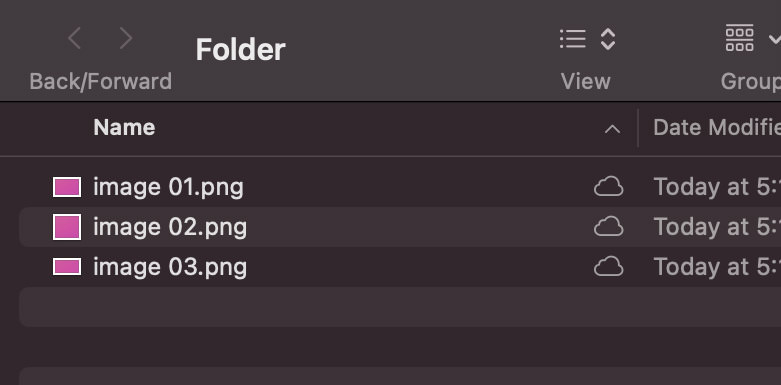781x385 pixels.
Task: Click the Back arrow in toolbar
Action: (x=74, y=38)
